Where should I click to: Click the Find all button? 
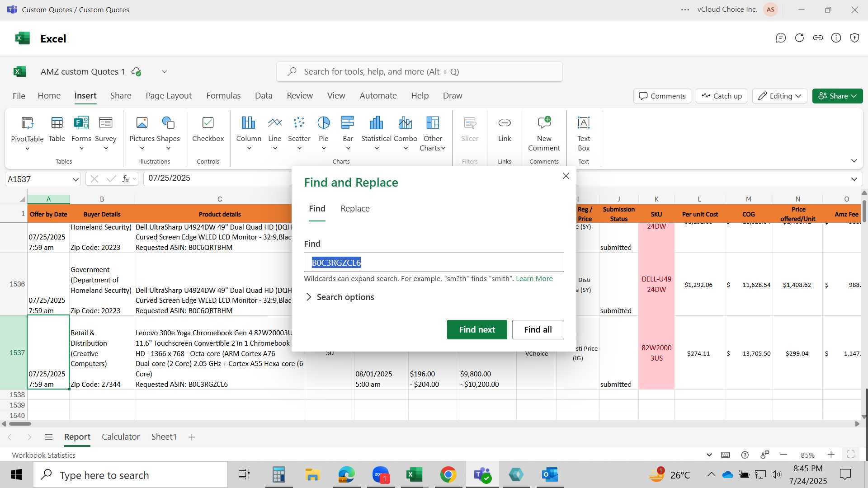coord(538,329)
